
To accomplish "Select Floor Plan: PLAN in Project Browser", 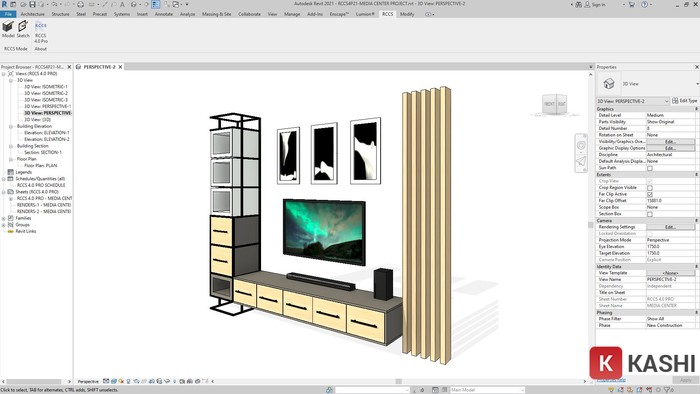I will 41,166.
